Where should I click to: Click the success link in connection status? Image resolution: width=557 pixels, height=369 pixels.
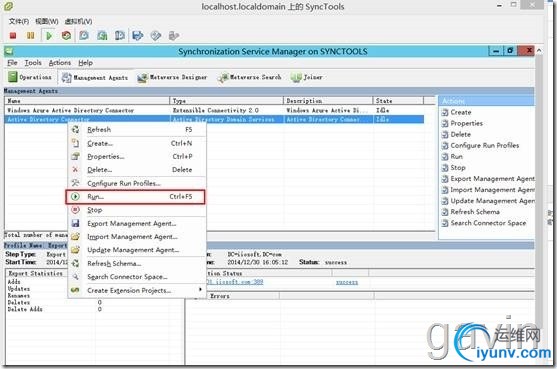(x=347, y=282)
